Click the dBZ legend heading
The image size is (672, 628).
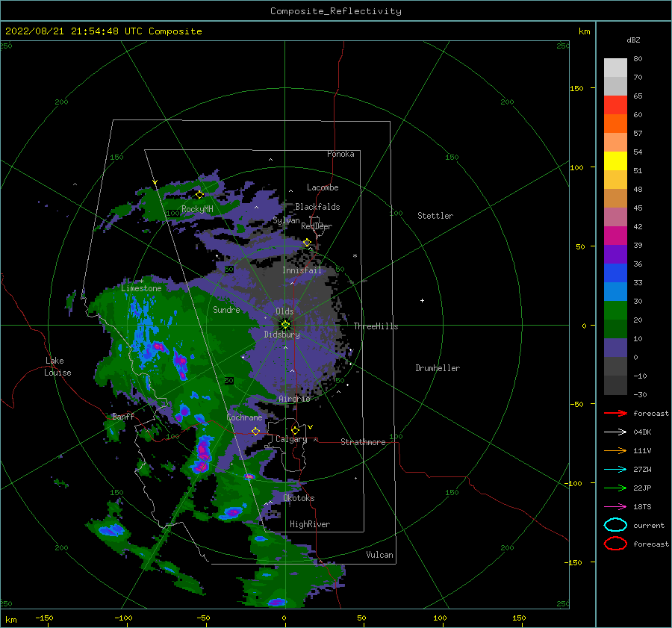(x=633, y=40)
